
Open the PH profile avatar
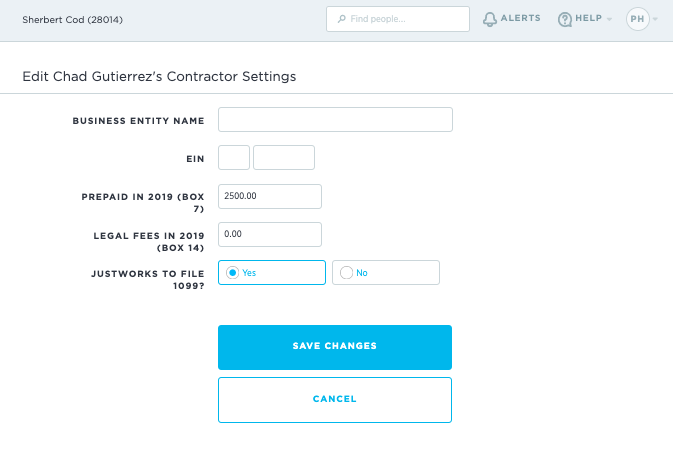pyautogui.click(x=637, y=19)
